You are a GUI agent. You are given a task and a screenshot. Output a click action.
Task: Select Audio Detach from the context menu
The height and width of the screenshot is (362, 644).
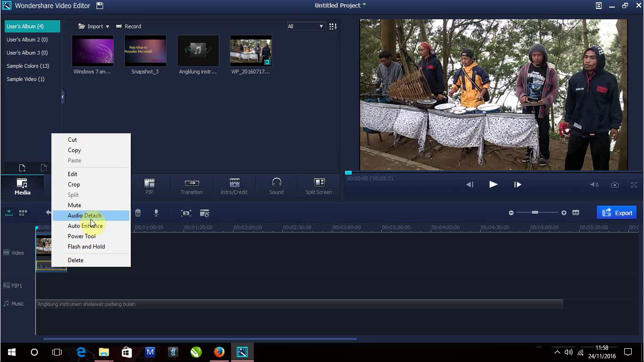pos(84,215)
